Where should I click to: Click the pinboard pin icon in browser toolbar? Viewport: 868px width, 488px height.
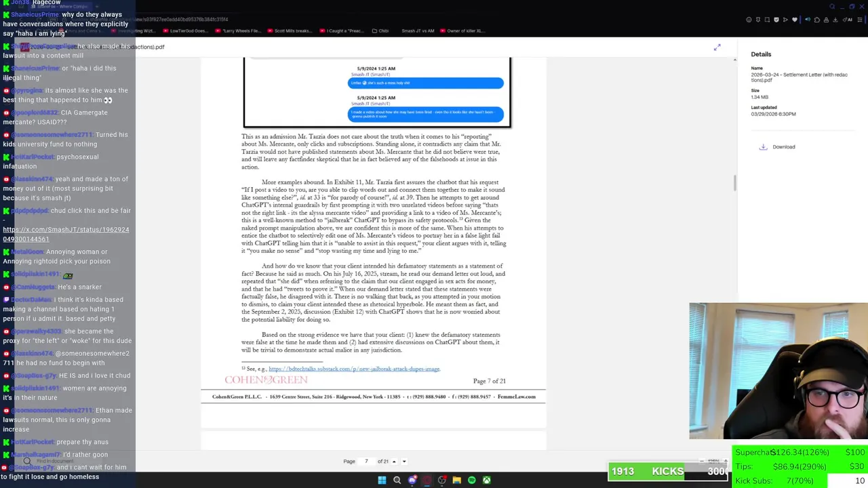758,20
